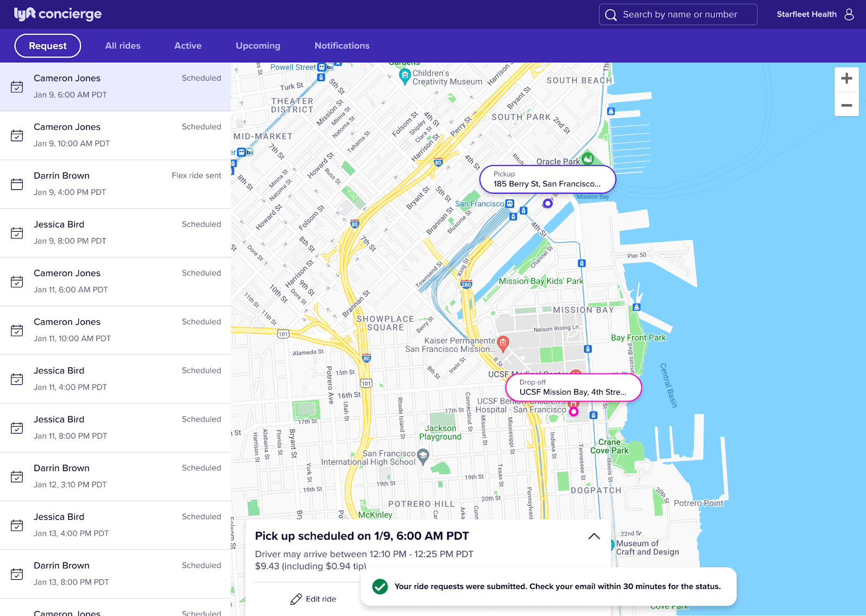Click the Children's Creativity Museum map pin

coord(404,75)
